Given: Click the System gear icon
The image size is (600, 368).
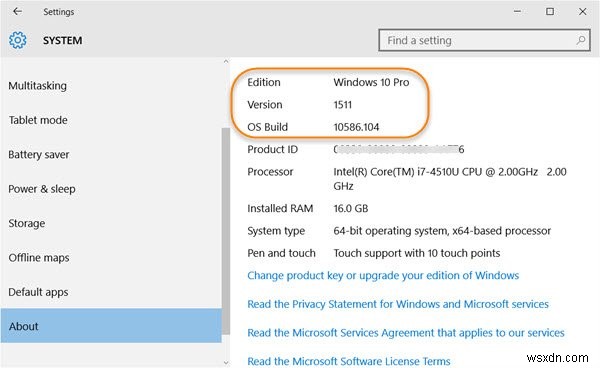Looking at the screenshot, I should pyautogui.click(x=18, y=40).
